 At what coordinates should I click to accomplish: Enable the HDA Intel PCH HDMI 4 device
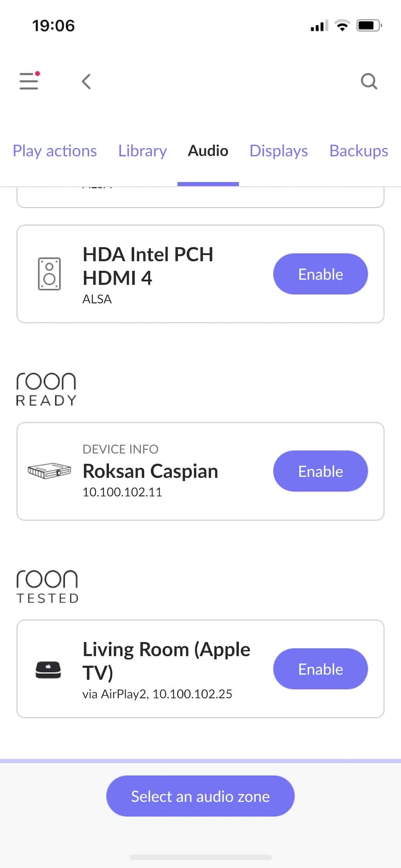click(320, 274)
